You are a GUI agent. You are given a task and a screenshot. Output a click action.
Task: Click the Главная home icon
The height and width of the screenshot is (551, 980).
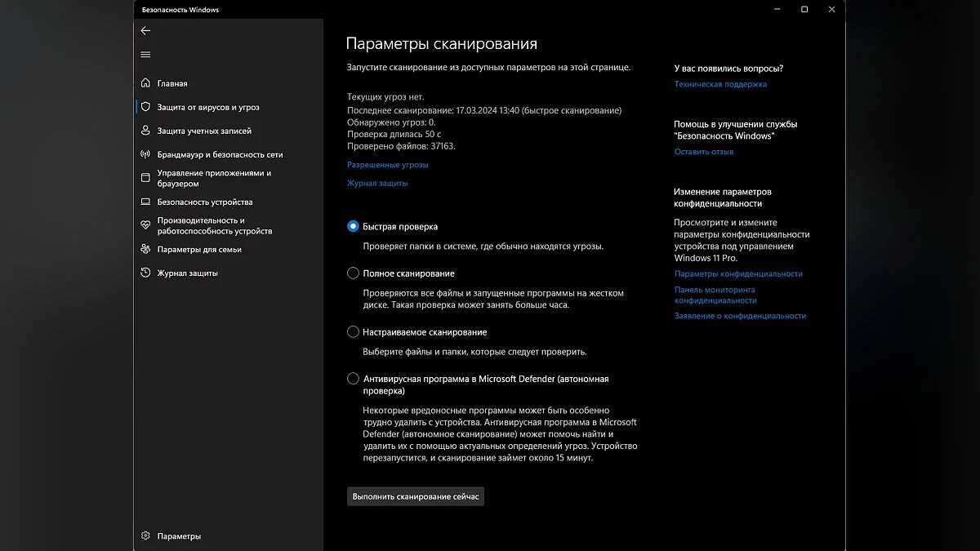point(145,83)
